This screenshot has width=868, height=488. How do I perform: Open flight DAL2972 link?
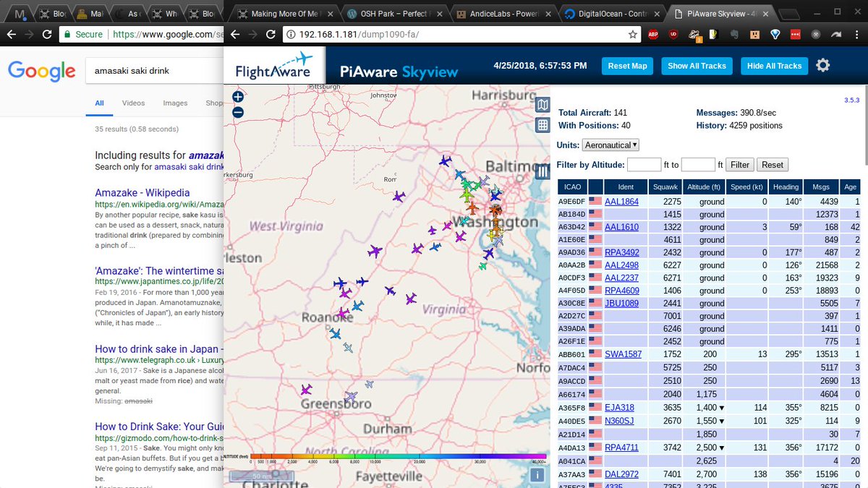coord(621,474)
